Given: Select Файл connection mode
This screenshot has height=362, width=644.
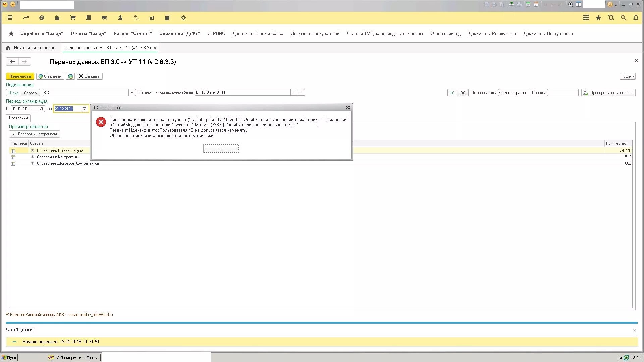Looking at the screenshot, I should pyautogui.click(x=14, y=93).
